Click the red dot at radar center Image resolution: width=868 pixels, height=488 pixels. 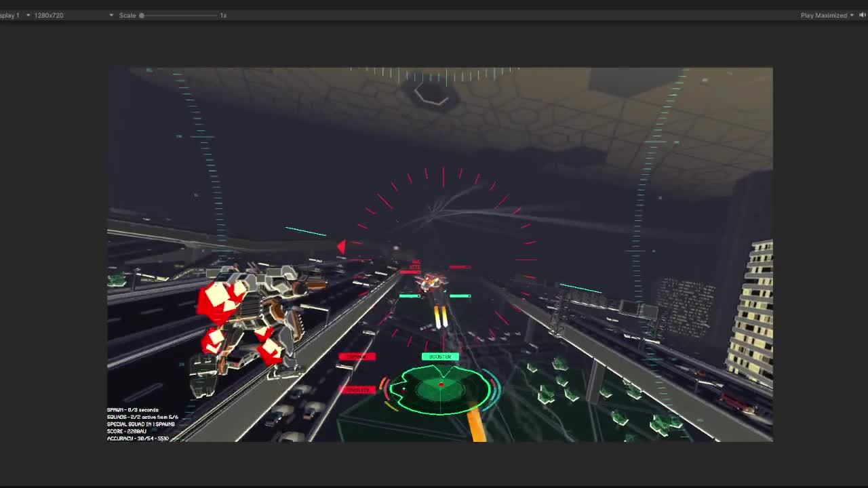[441, 384]
